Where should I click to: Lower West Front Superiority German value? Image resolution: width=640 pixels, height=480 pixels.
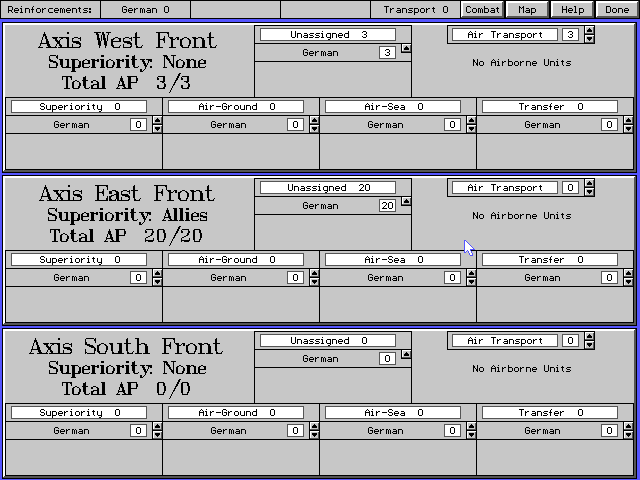click(157, 129)
